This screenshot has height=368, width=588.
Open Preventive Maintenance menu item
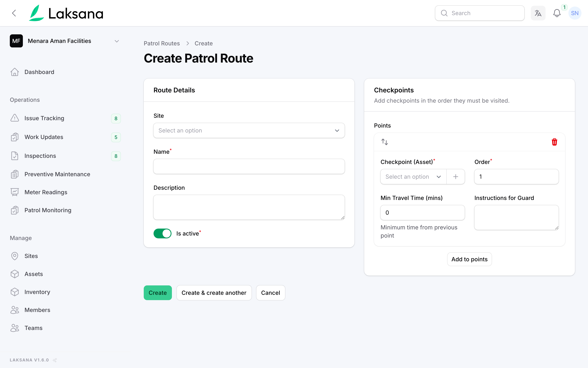[65, 174]
